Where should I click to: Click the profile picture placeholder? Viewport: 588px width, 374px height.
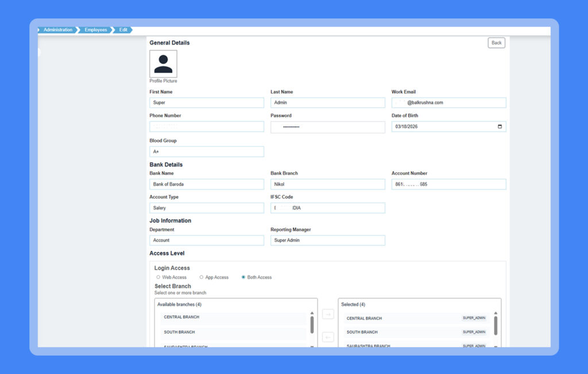pos(163,64)
